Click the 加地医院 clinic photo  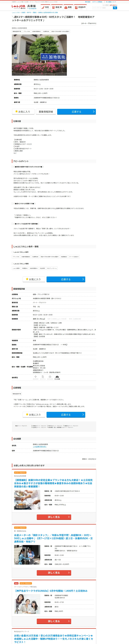pos(39,55)
